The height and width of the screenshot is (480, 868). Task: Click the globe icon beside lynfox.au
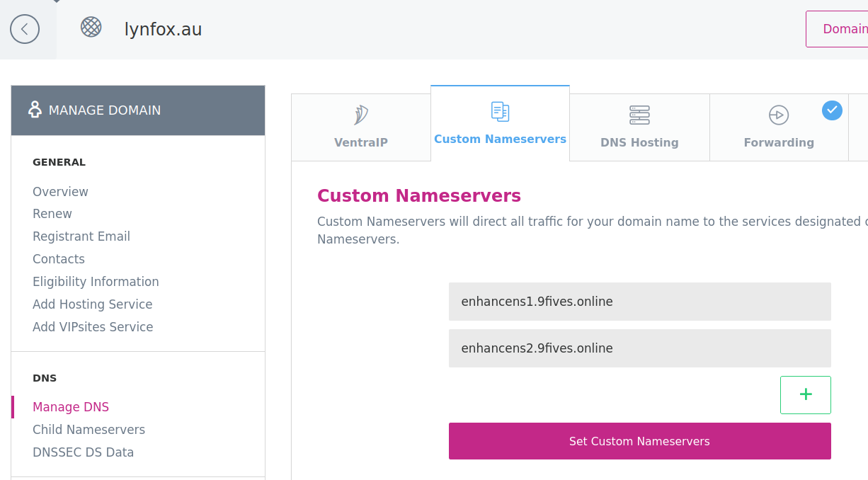pyautogui.click(x=90, y=28)
